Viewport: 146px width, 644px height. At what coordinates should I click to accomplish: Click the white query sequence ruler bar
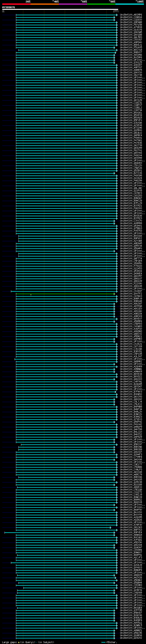tap(60, 10)
